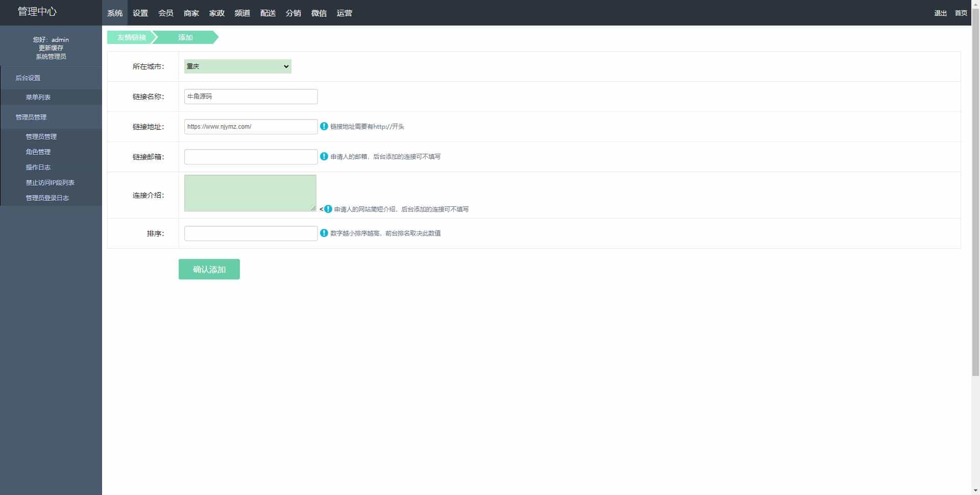The image size is (980, 495).
Task: Go to the 微信 top menu
Action: pos(319,13)
